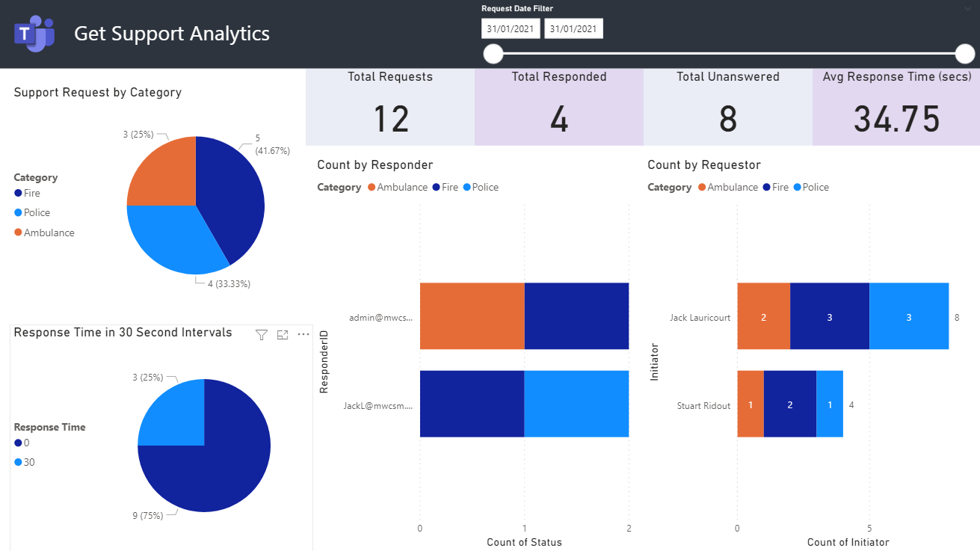Image resolution: width=980 pixels, height=551 pixels.
Task: Click the Jack Lauricourt axis label
Action: [700, 317]
